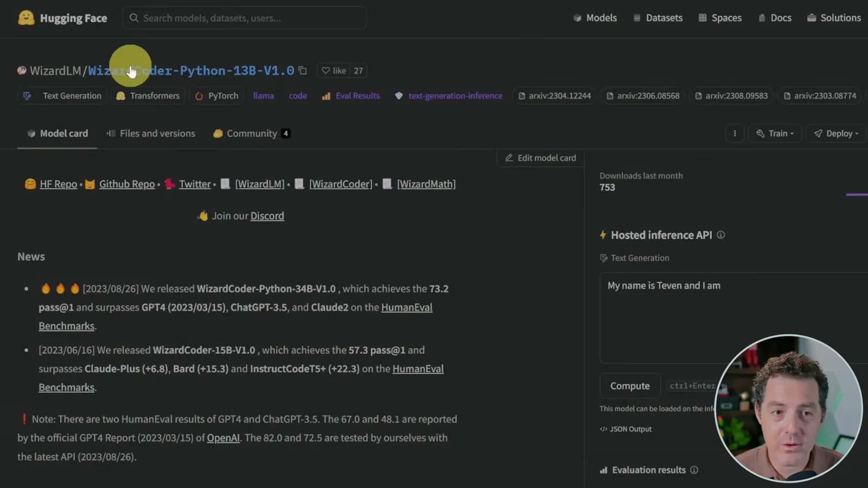Select the Text Generation tag
The image size is (868, 488).
[x=63, y=96]
